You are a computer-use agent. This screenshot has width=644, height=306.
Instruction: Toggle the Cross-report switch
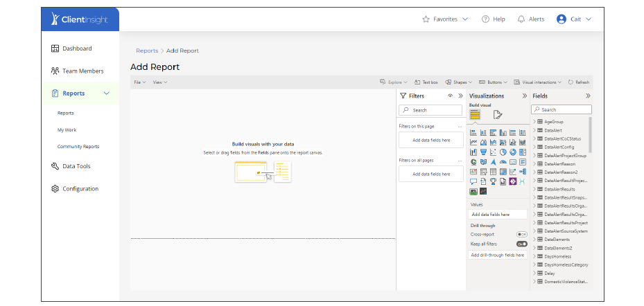coord(521,235)
